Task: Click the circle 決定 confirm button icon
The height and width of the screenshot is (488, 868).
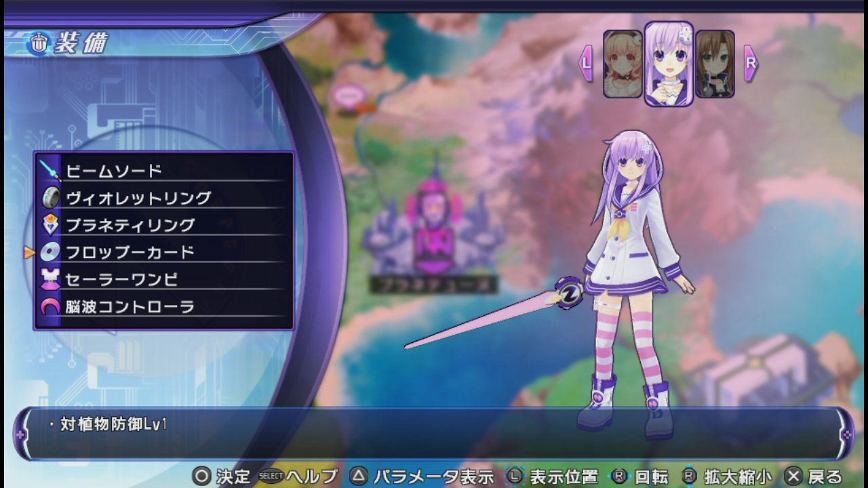Action: pyautogui.click(x=201, y=476)
